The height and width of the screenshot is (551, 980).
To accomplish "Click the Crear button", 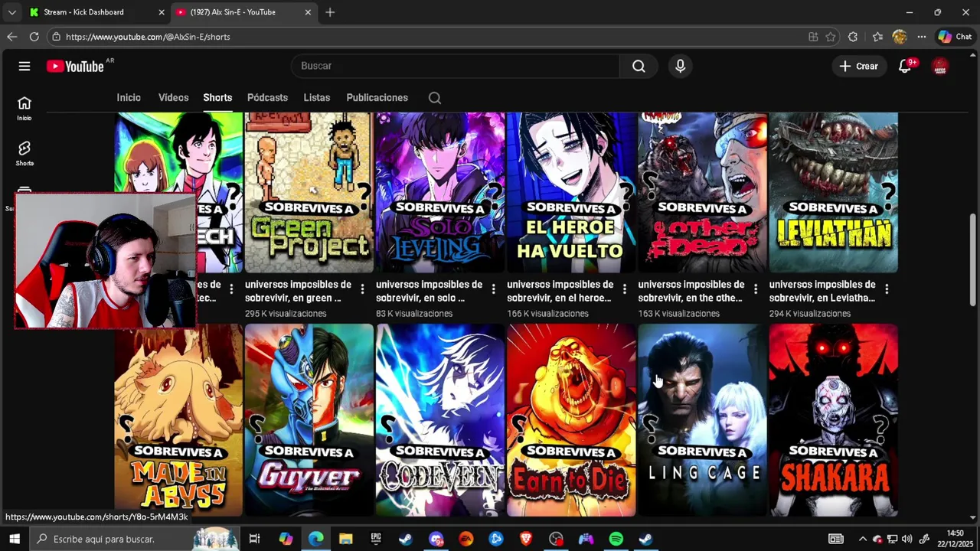I will tap(859, 66).
